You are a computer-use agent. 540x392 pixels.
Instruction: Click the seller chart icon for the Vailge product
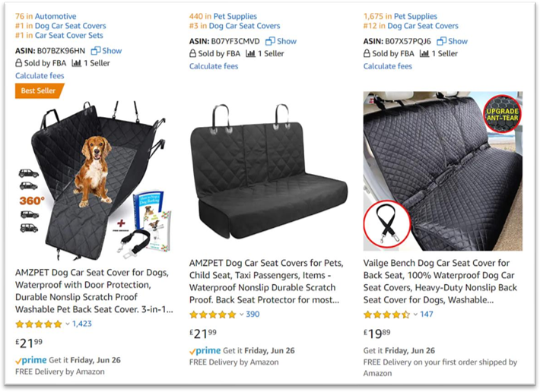tap(424, 54)
